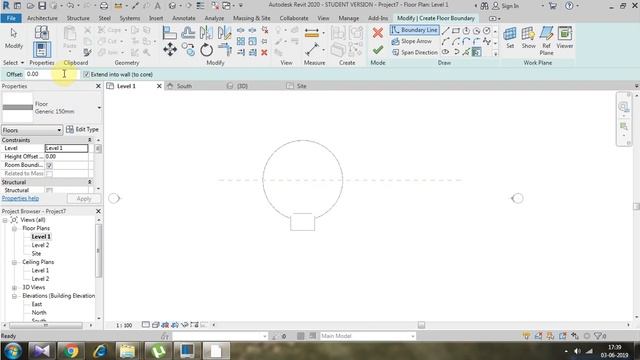
Task: Select the Aligned Dimension measure tool
Action: [312, 33]
